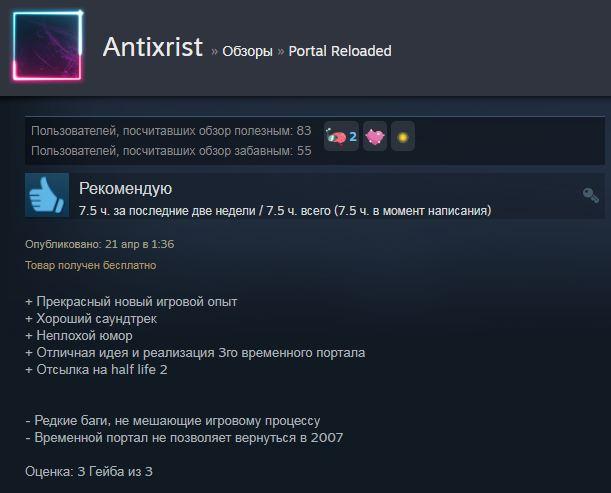The height and width of the screenshot is (493, 611).
Task: Click the Товар получен бесплатно notice
Action: coord(91,265)
